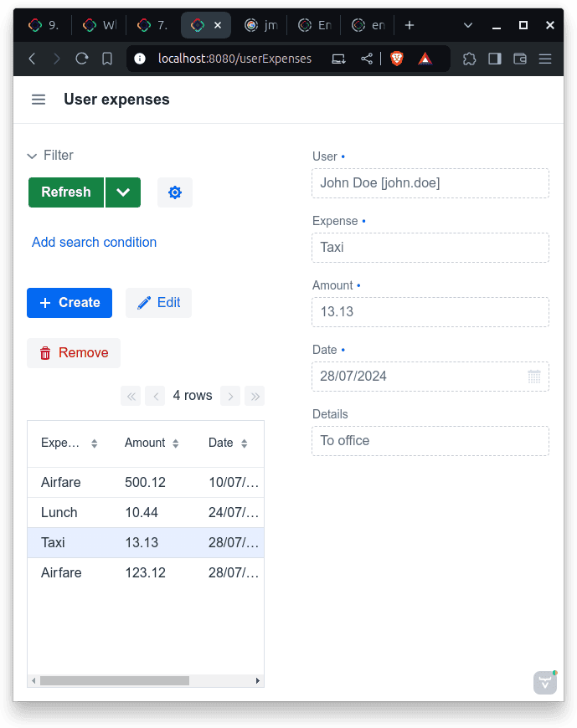Open the hamburger navigation menu

39,100
